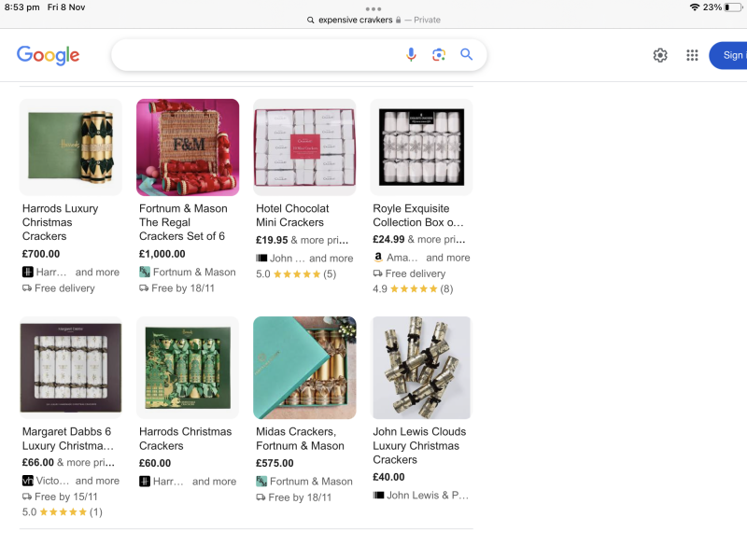
Task: Open Fortnum & Mason The Regal Crackers link
Action: point(183,222)
